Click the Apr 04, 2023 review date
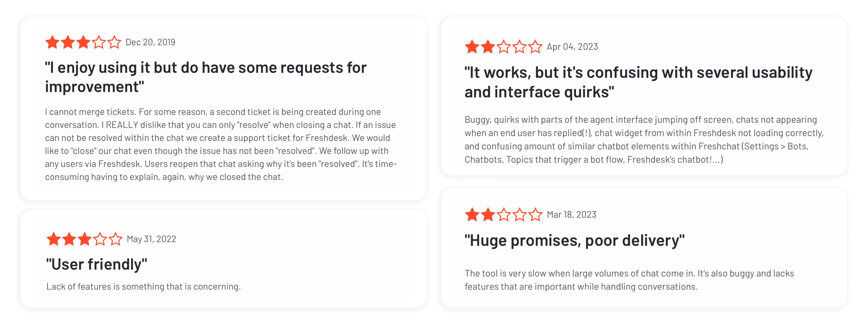This screenshot has height=330, width=868. point(572,46)
